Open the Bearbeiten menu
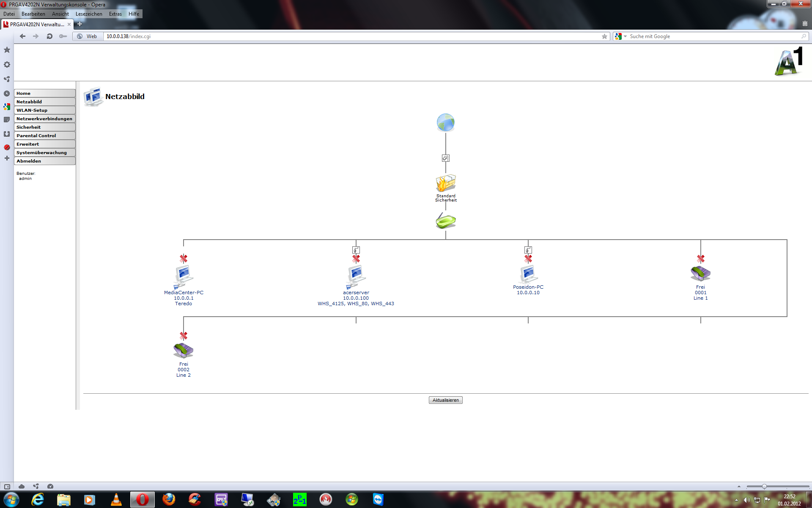Image resolution: width=812 pixels, height=508 pixels. pyautogui.click(x=33, y=14)
